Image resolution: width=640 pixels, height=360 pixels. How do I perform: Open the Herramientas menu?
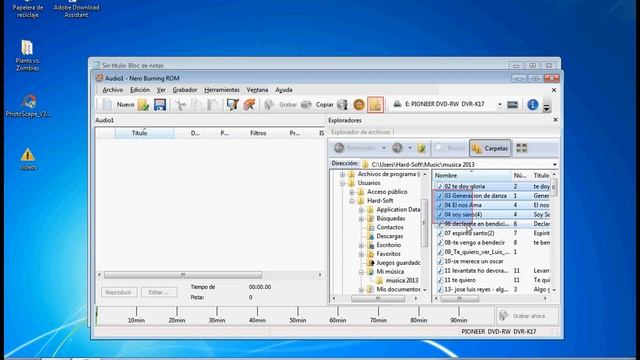click(222, 90)
